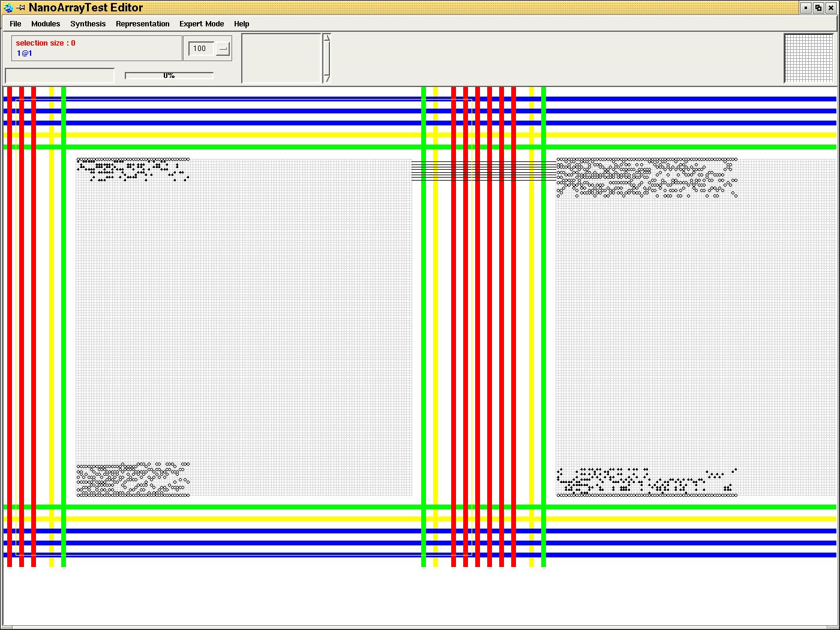The height and width of the screenshot is (630, 840).
Task: Click the 'NanoArrayTest Editor' window title
Action: [86, 8]
